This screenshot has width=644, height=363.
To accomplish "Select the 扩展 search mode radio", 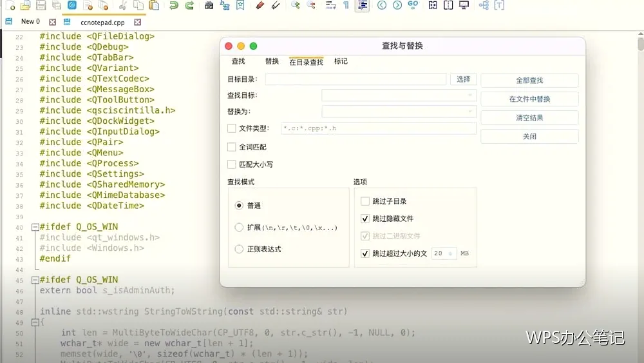I will point(239,228).
